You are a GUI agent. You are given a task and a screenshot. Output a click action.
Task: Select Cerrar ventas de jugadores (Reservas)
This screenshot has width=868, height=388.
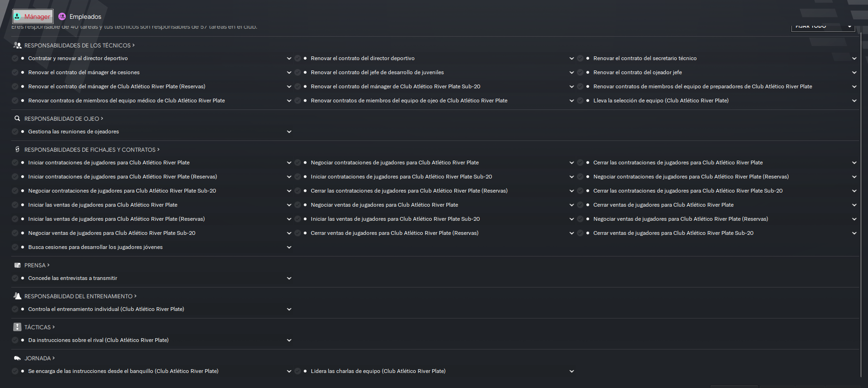tap(395, 233)
